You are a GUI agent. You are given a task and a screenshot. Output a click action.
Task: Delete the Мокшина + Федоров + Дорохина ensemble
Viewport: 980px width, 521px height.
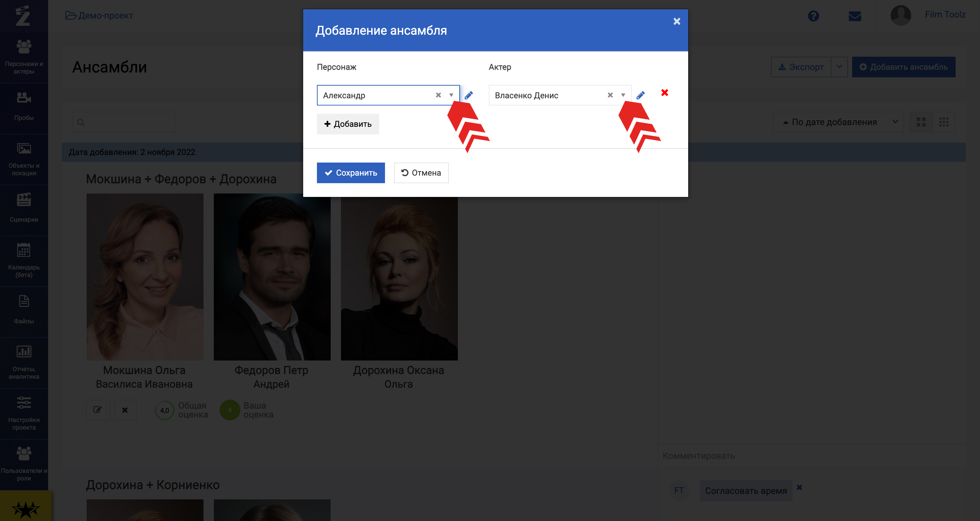coord(125,410)
